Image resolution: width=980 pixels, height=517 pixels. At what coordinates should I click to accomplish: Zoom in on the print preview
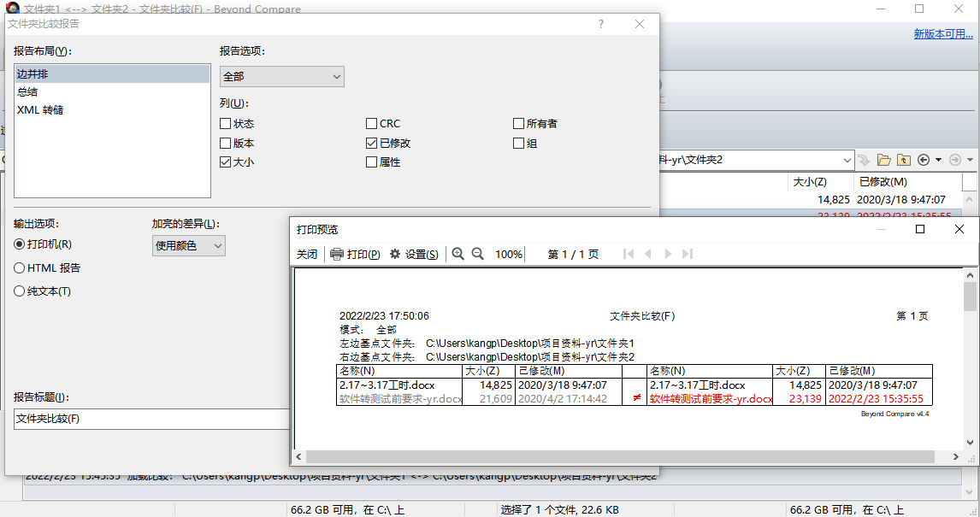458,254
